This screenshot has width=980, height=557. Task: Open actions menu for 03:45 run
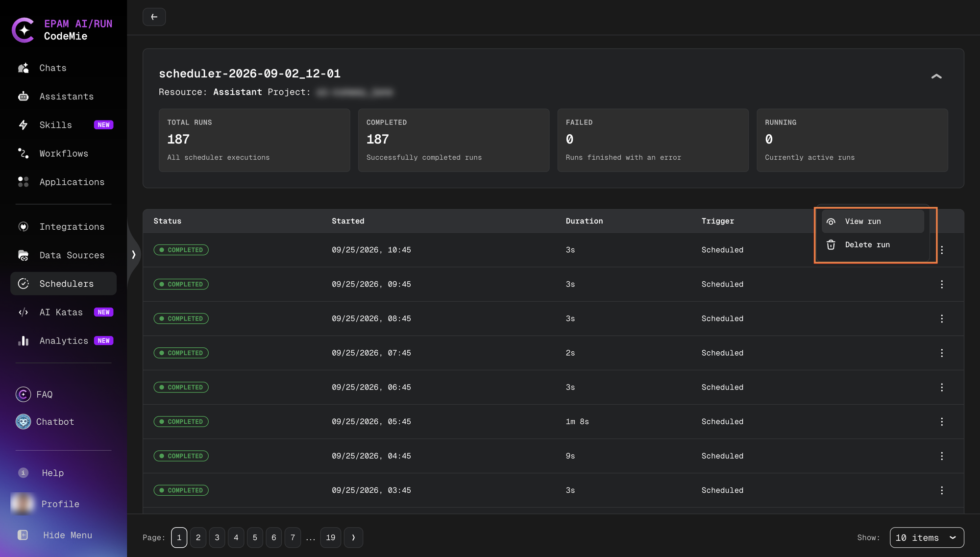click(942, 490)
